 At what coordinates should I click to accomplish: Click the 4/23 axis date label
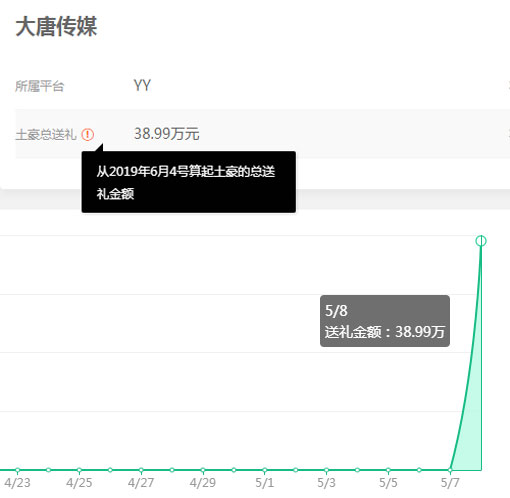(17, 483)
